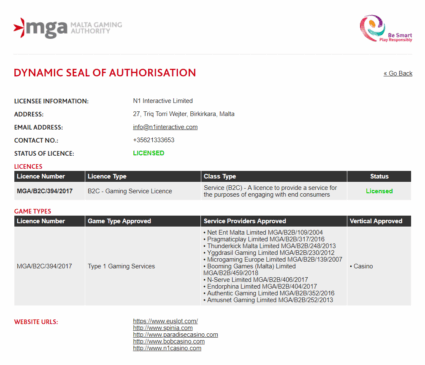Screen dimensions: 425x365
Task: Click the Vertical Approved column header
Action: [376, 221]
